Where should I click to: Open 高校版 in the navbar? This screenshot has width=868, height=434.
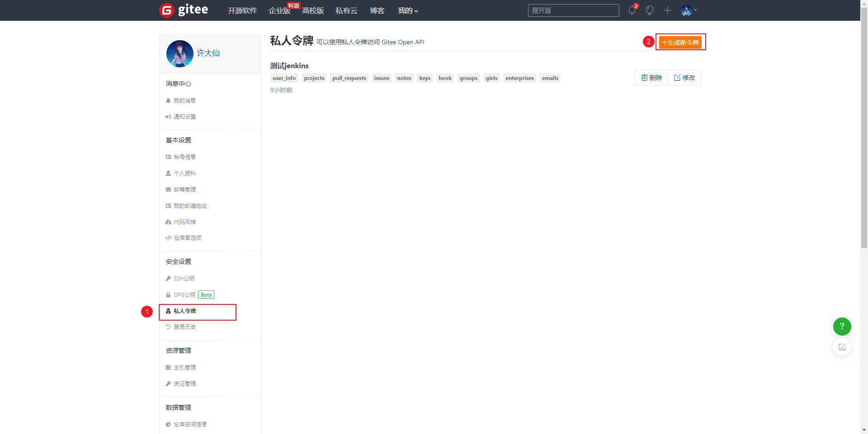313,10
